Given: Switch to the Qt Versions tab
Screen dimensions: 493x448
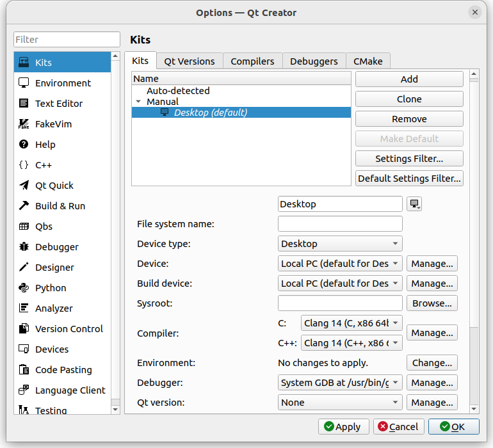Looking at the screenshot, I should [190, 61].
